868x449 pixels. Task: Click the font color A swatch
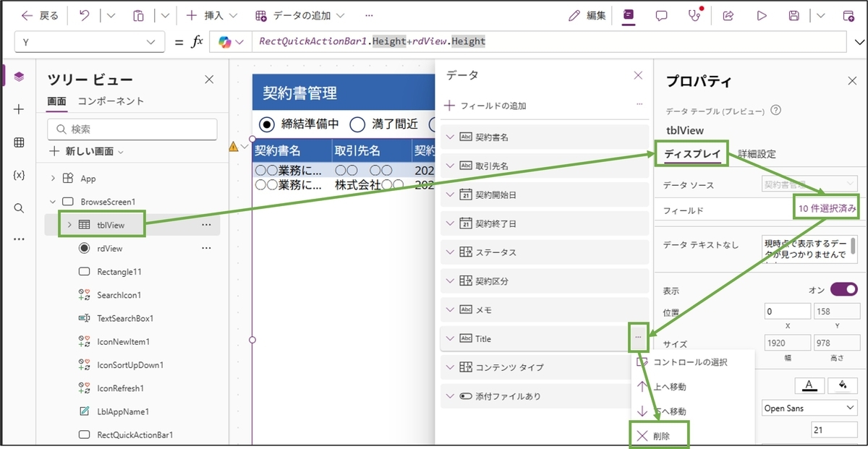click(x=810, y=385)
